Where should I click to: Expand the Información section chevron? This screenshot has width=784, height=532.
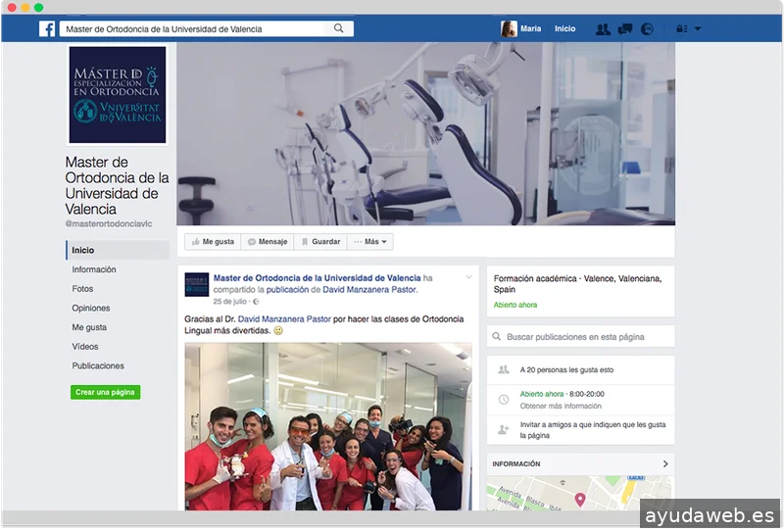(x=665, y=464)
